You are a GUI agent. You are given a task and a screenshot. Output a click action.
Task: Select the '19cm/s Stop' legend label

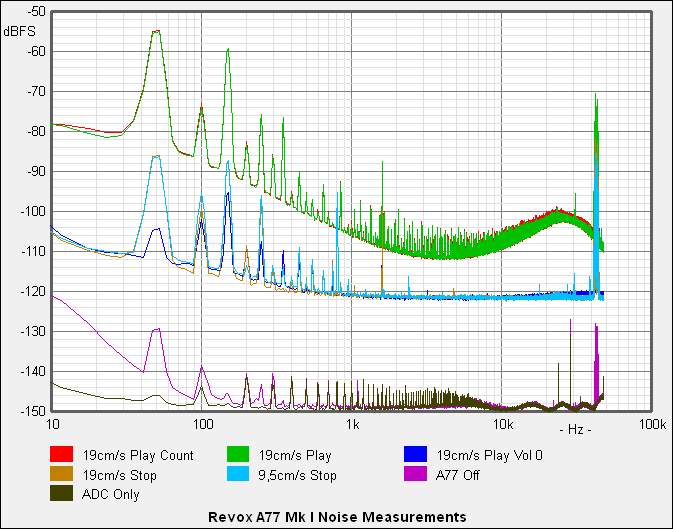click(x=119, y=475)
